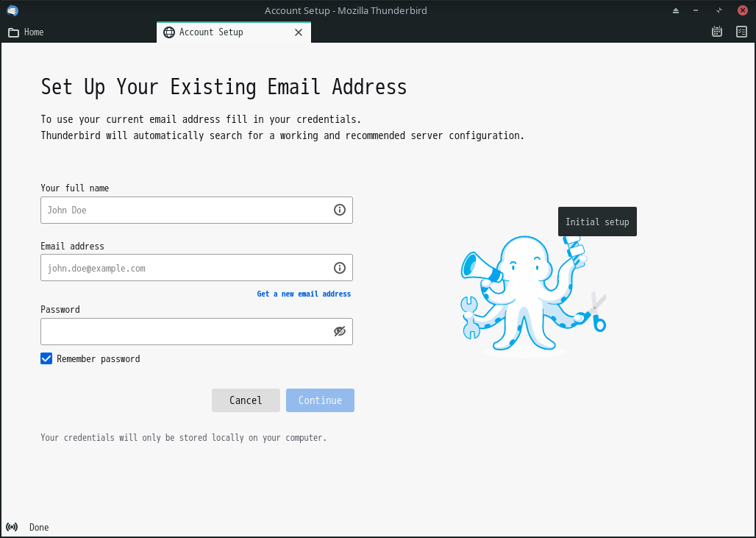Open the Calendar icon in the tab bar
The height and width of the screenshot is (538, 756).
717,32
